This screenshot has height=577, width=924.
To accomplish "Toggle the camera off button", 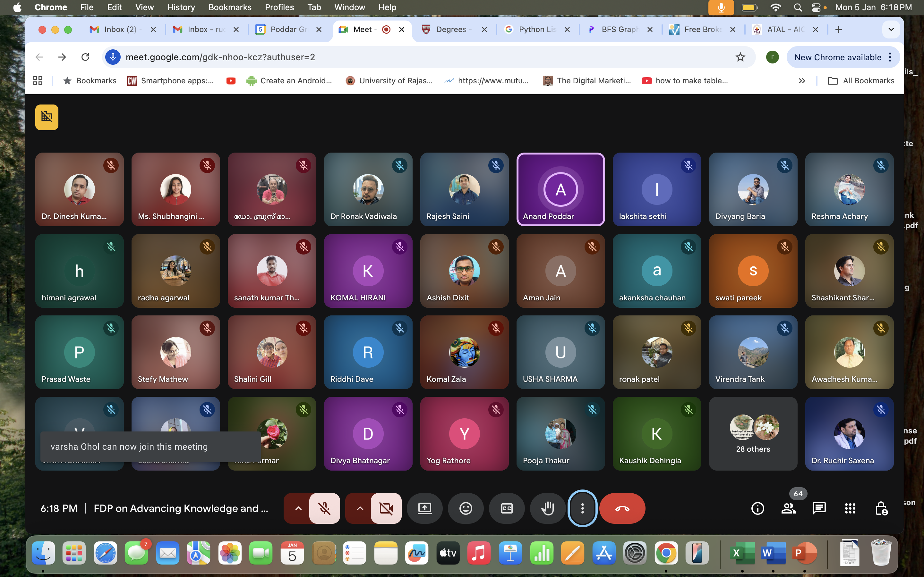I will [x=386, y=508].
